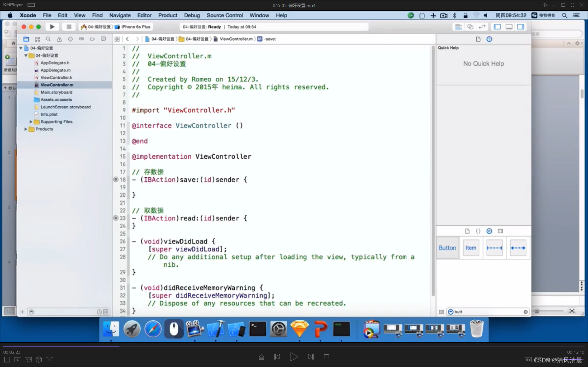Viewport: 588px width, 367px height.
Task: Run the project with the Play button
Action: point(52,27)
